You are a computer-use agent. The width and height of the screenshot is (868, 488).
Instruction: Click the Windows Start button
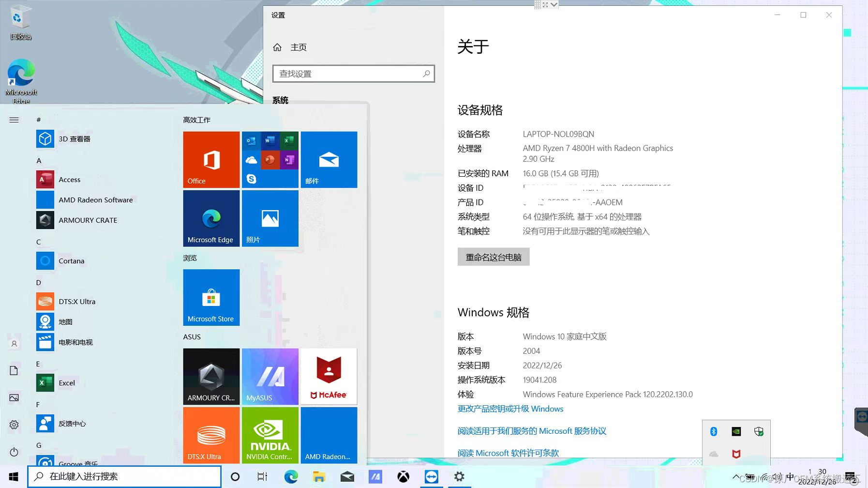[14, 477]
